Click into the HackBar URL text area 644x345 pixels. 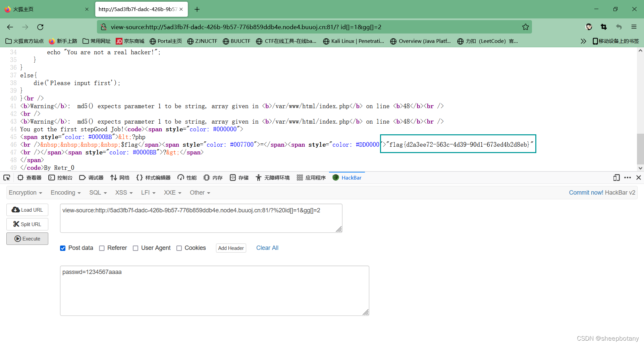click(x=201, y=218)
